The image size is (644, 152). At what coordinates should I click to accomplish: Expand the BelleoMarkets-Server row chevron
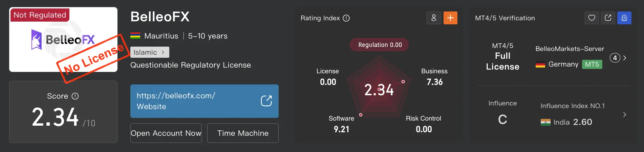point(625,58)
